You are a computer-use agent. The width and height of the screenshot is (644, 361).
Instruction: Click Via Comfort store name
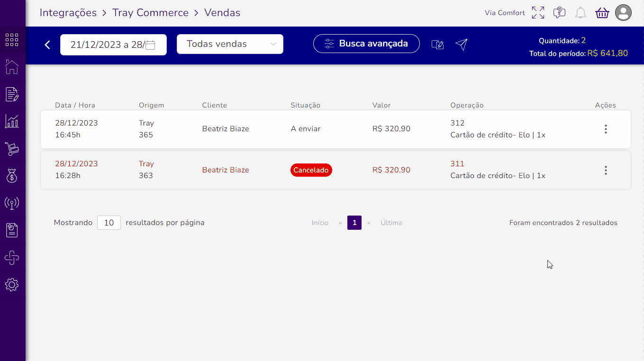click(x=505, y=13)
